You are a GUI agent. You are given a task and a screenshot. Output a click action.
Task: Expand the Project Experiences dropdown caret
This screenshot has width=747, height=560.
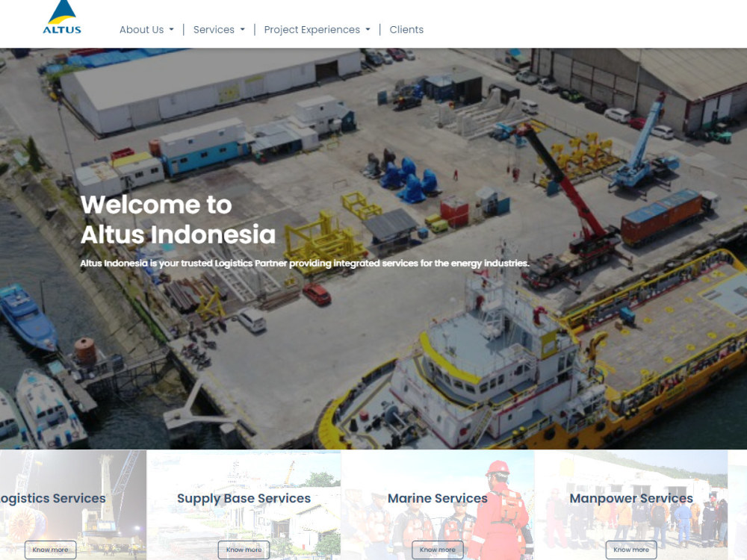point(368,30)
